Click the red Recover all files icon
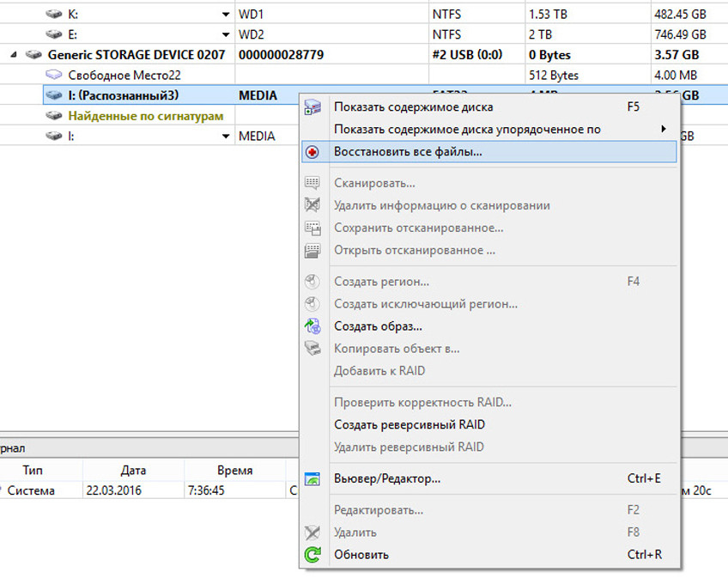This screenshot has width=728, height=578. [312, 152]
